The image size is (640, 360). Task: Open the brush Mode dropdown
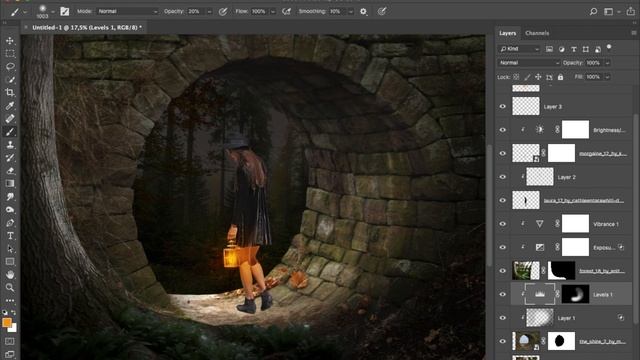[x=127, y=11]
